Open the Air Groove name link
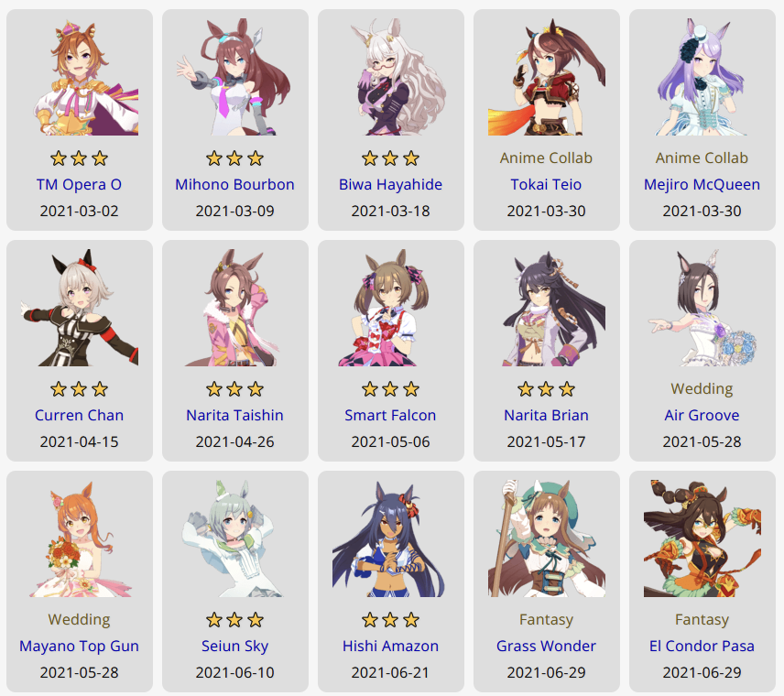This screenshot has height=696, width=784. [x=702, y=416]
